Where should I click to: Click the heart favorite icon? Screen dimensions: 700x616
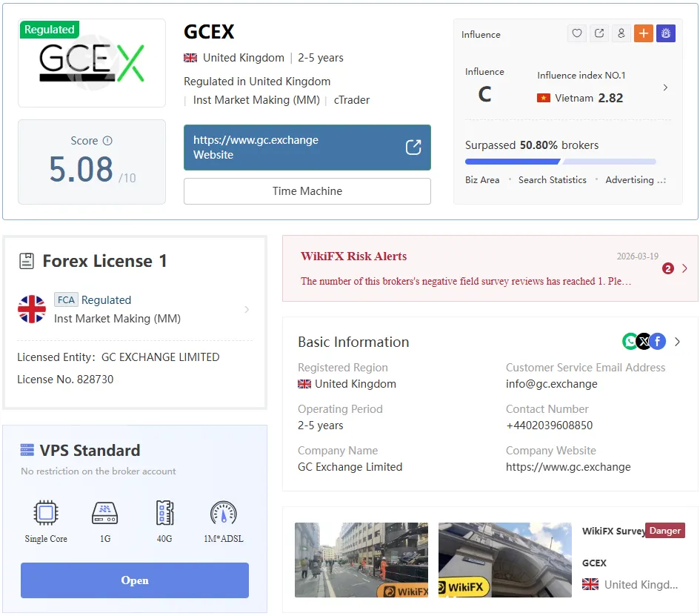[577, 33]
